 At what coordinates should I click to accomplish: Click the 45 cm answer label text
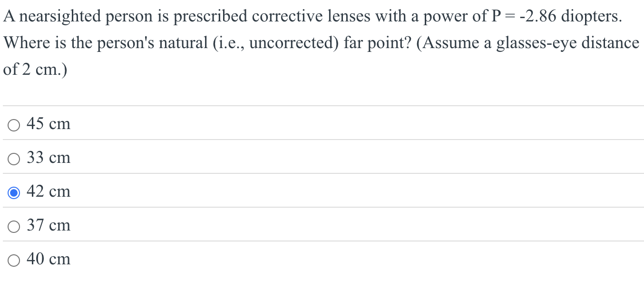click(x=48, y=124)
